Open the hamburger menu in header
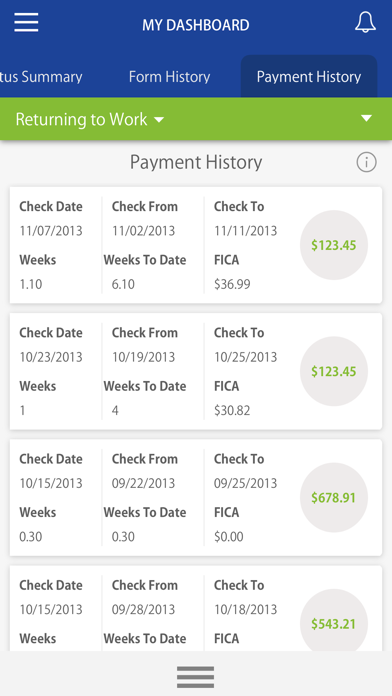The width and height of the screenshot is (392, 696). pyautogui.click(x=26, y=22)
